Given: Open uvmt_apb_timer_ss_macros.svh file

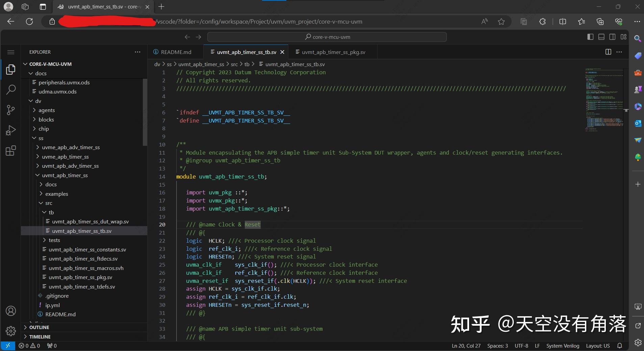Looking at the screenshot, I should tap(86, 268).
